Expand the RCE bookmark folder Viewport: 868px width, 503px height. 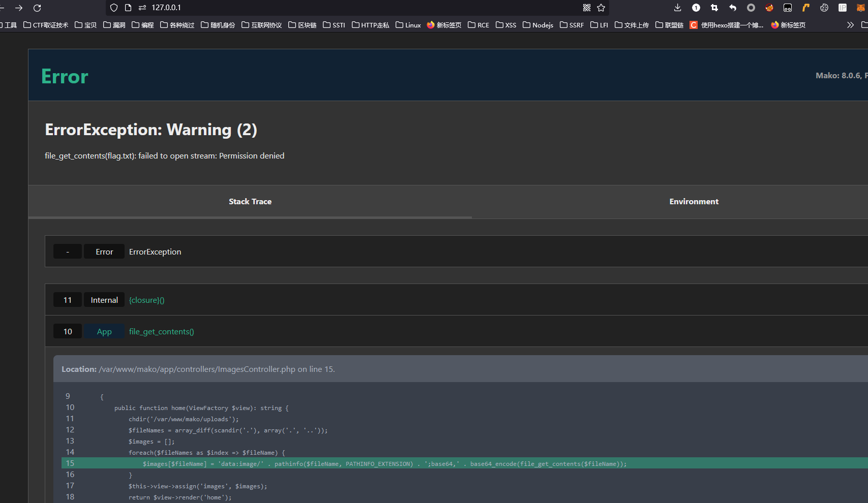pyautogui.click(x=478, y=25)
